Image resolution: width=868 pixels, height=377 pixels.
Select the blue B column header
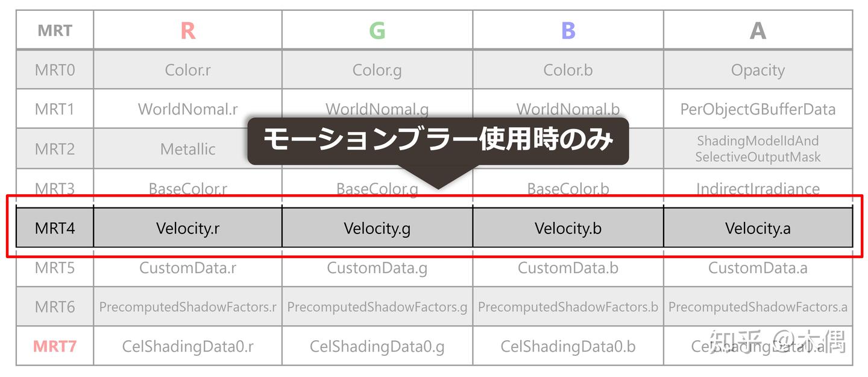[x=568, y=30]
